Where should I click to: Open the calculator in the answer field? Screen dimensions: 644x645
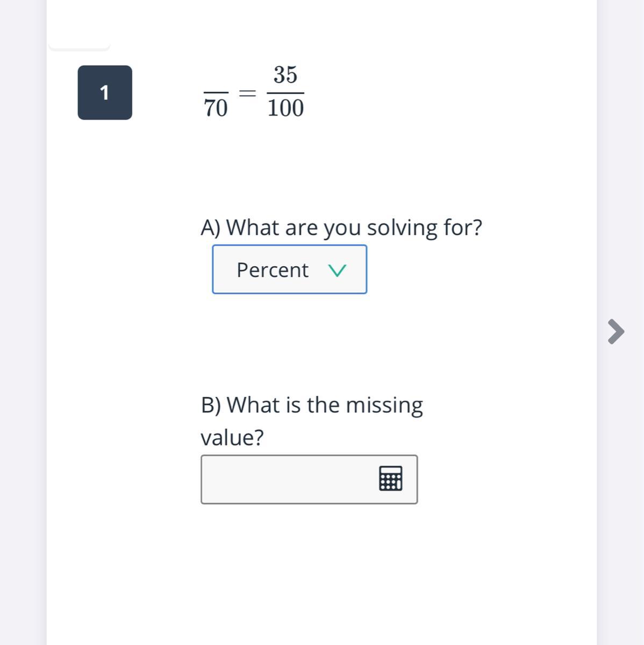390,478
